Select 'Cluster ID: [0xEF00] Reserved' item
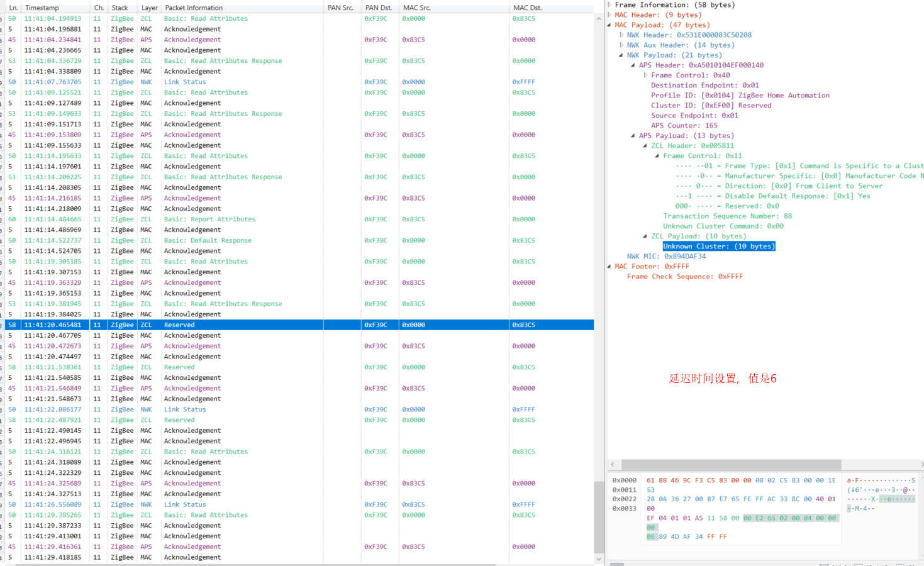924x566 pixels. 711,106
